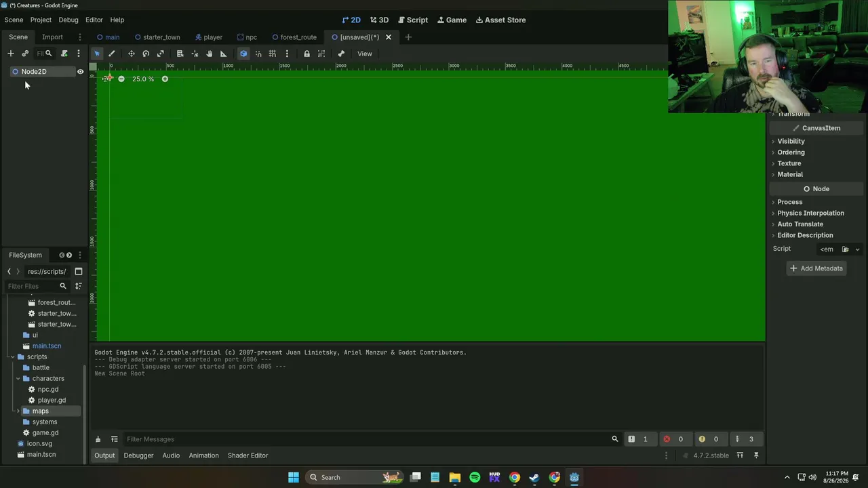The image size is (868, 488).
Task: Pick the Pan Mode hand tool
Action: point(210,54)
